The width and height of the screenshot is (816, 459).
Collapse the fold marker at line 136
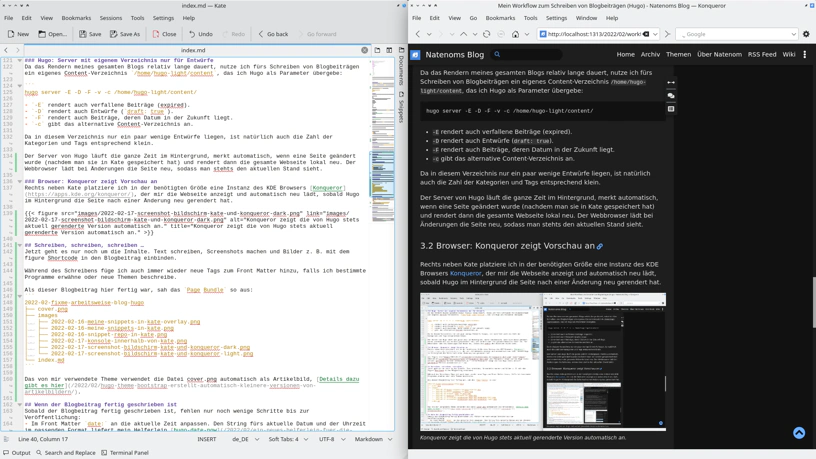(x=20, y=181)
